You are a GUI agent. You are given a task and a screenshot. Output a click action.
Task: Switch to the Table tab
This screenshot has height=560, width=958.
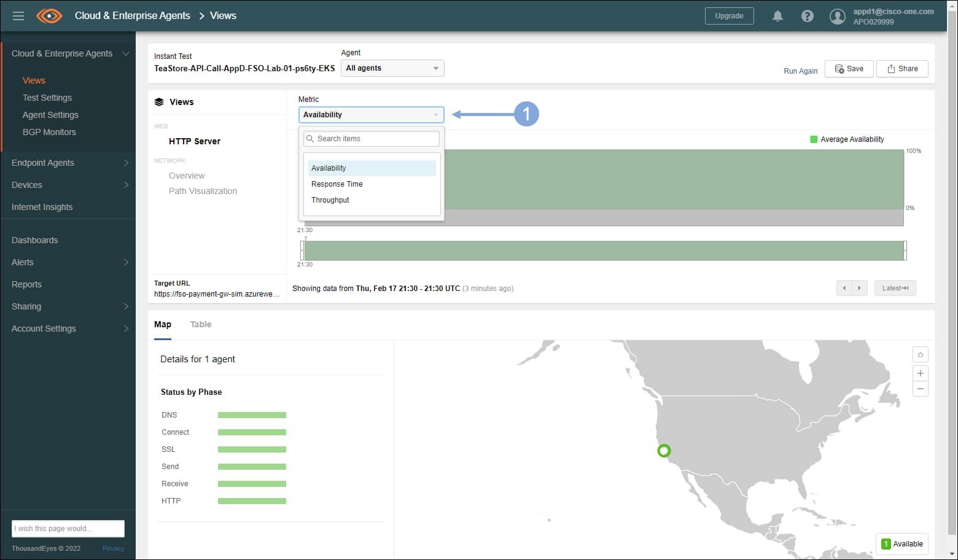[201, 324]
